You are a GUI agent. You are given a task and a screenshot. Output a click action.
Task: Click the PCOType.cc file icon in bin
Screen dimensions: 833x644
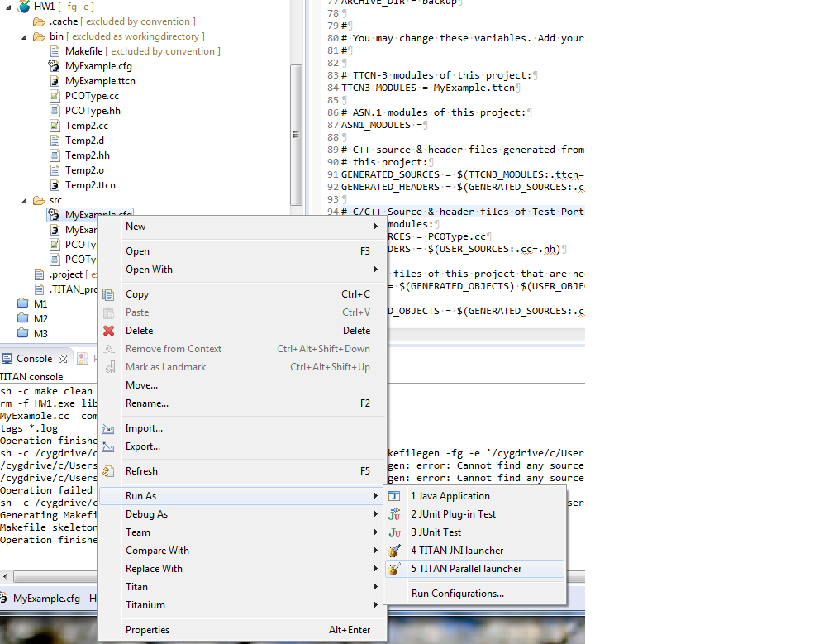55,96
